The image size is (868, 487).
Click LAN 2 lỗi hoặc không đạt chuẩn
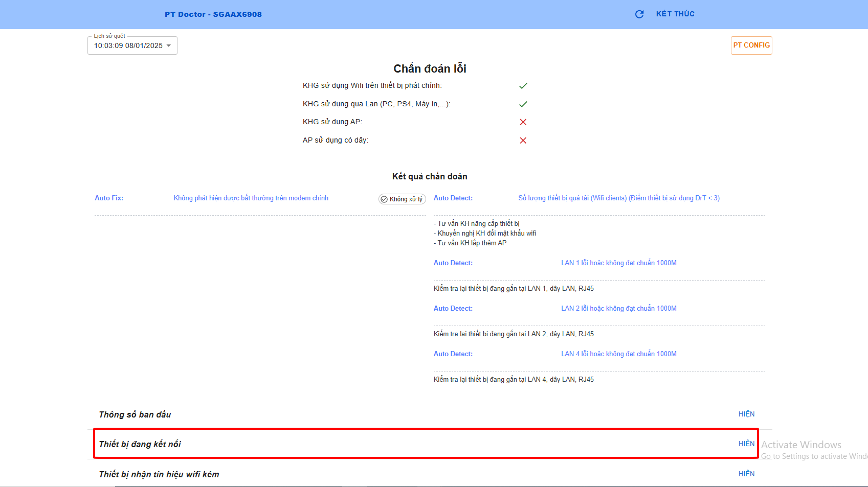[618, 309]
